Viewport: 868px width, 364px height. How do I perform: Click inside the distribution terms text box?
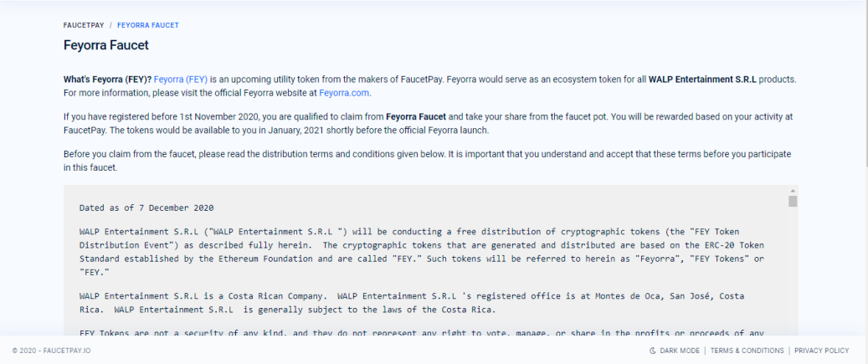pos(426,260)
